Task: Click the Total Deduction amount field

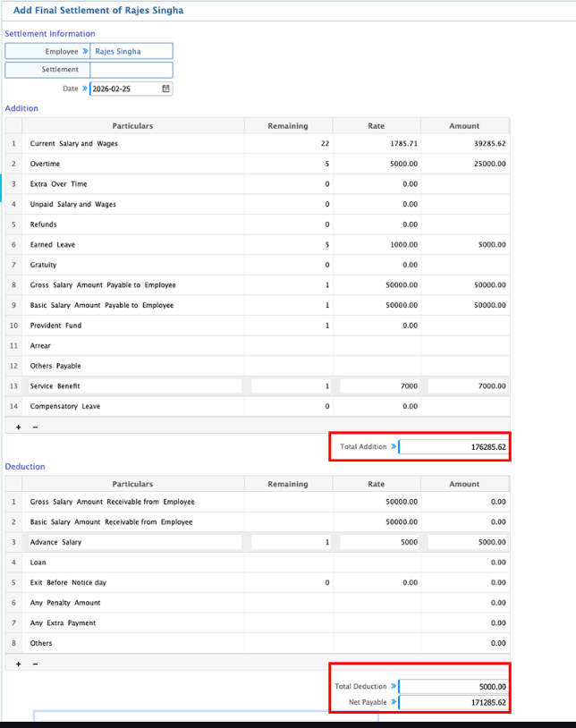Action: (x=454, y=686)
